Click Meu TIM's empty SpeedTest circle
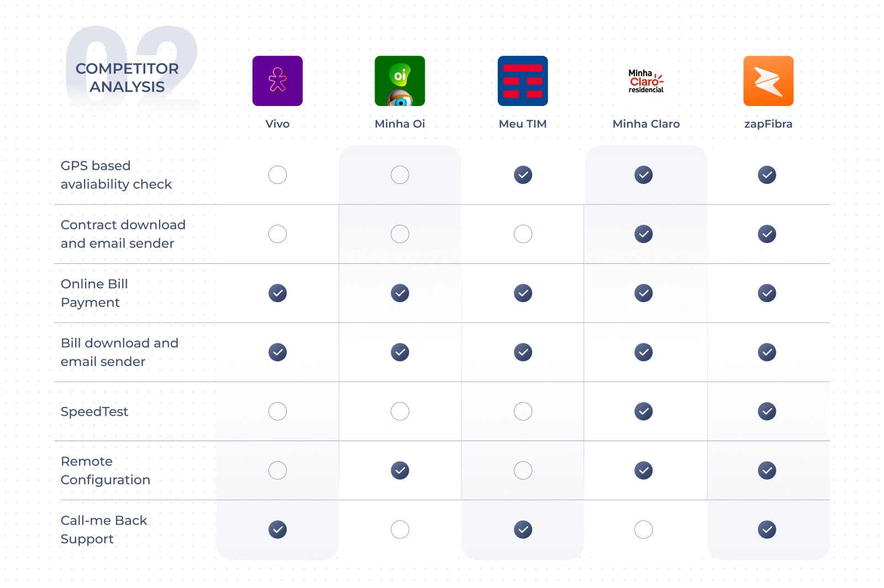884x588 pixels. coord(523,411)
